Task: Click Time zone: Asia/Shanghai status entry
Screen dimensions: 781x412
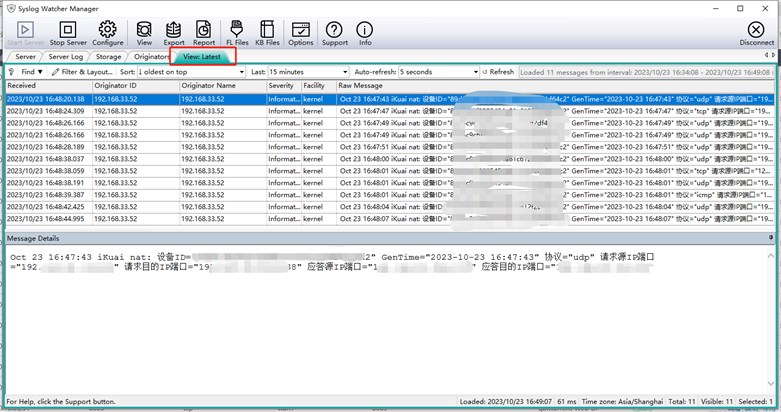Action: (622, 402)
